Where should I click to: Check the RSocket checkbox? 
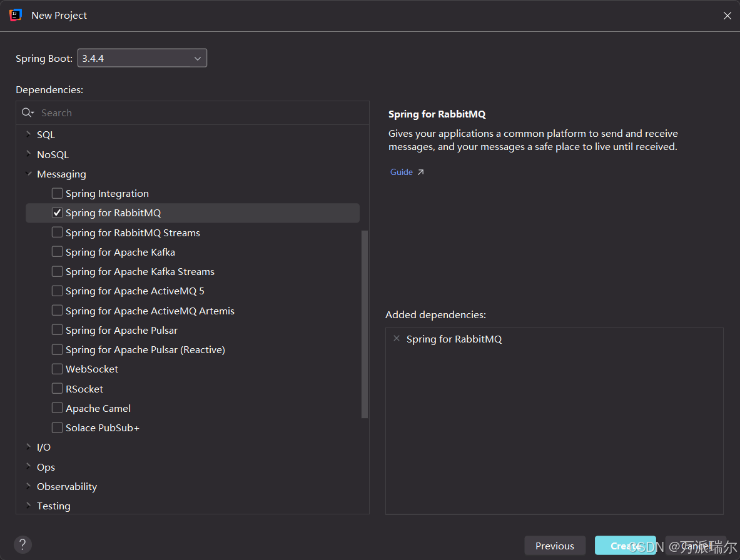(x=57, y=388)
